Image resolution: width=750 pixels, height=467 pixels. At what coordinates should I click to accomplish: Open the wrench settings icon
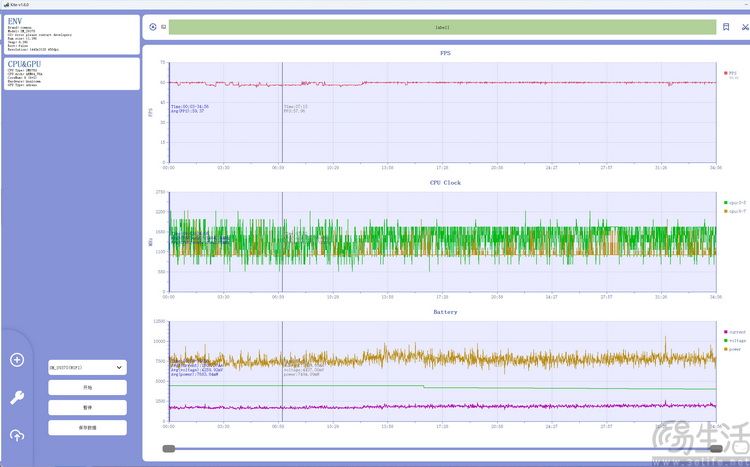pos(17,397)
